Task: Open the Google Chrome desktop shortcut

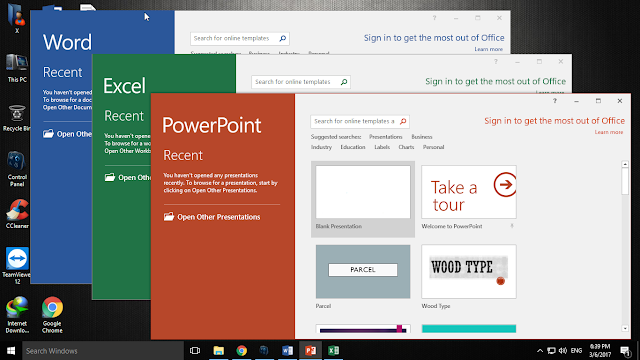Action: point(52,315)
